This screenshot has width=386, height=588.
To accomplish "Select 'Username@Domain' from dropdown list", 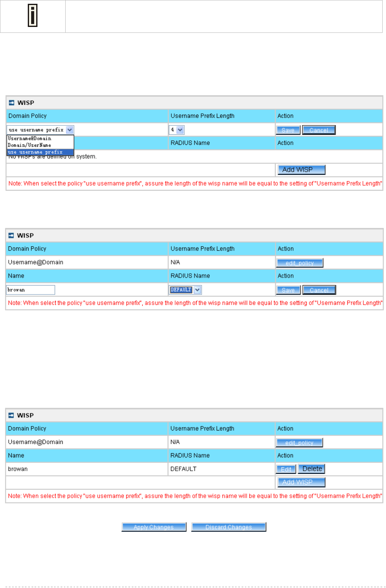I will click(40, 139).
